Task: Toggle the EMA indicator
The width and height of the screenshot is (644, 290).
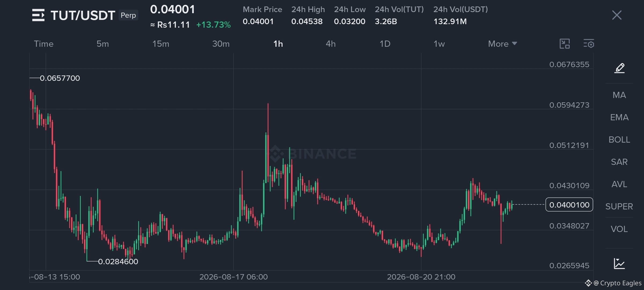Action: pos(619,117)
